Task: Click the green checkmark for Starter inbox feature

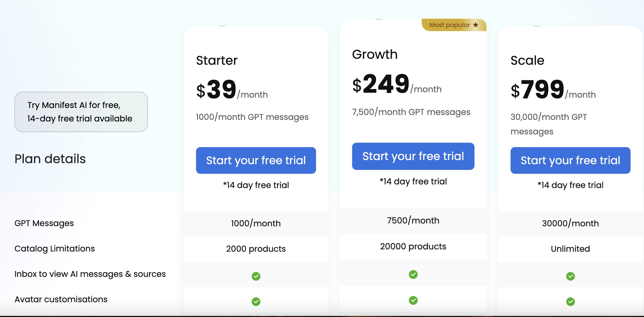Action: coord(256,276)
